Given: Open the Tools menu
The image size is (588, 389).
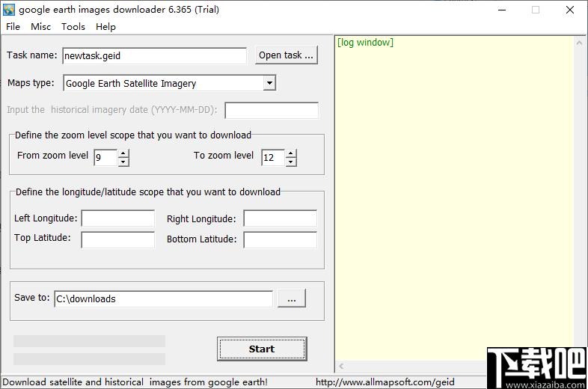Looking at the screenshot, I should (x=73, y=27).
